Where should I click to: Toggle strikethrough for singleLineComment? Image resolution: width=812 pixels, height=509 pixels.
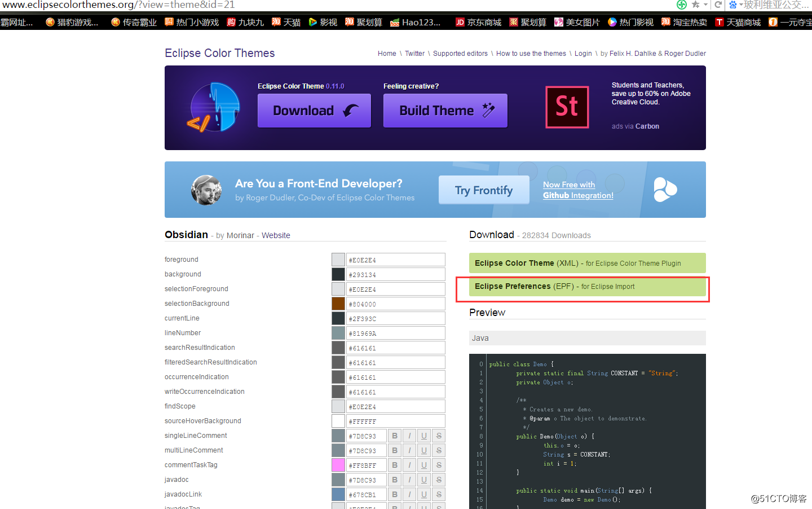point(439,436)
